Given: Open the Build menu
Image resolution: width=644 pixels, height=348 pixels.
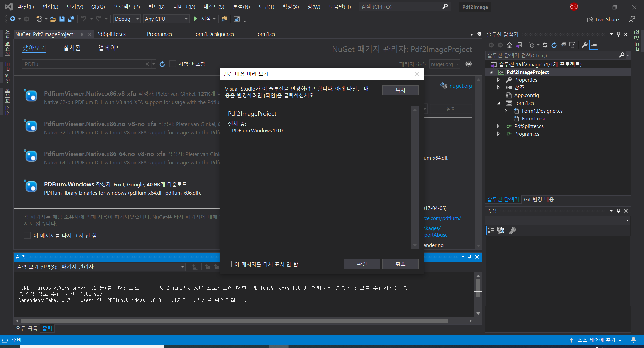Looking at the screenshot, I should 157,7.
